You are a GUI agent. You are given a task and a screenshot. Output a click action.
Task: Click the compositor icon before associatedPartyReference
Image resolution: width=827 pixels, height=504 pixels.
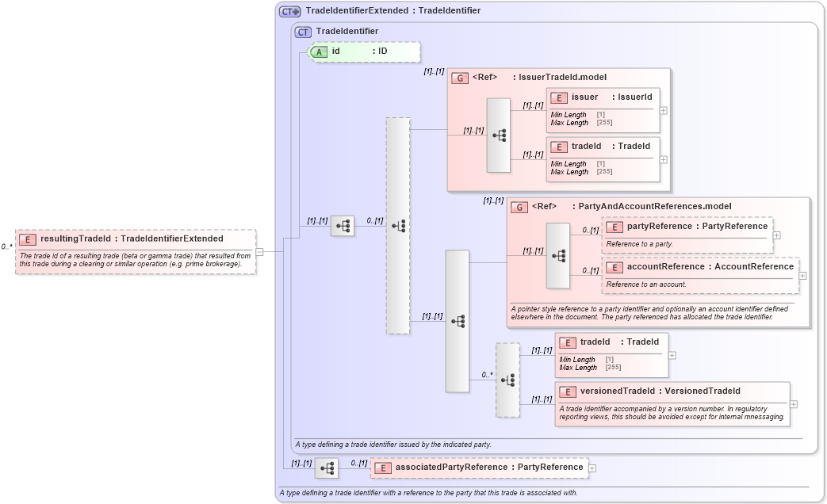[x=328, y=468]
